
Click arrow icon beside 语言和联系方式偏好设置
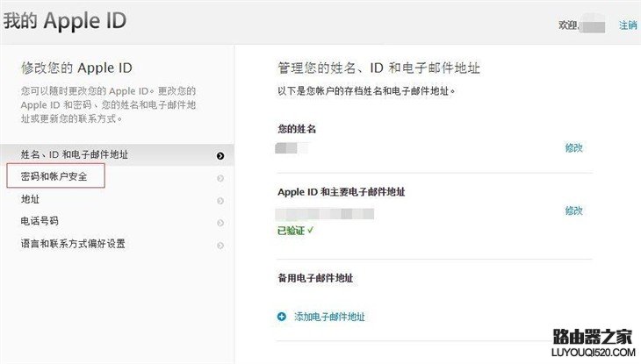tap(220, 245)
